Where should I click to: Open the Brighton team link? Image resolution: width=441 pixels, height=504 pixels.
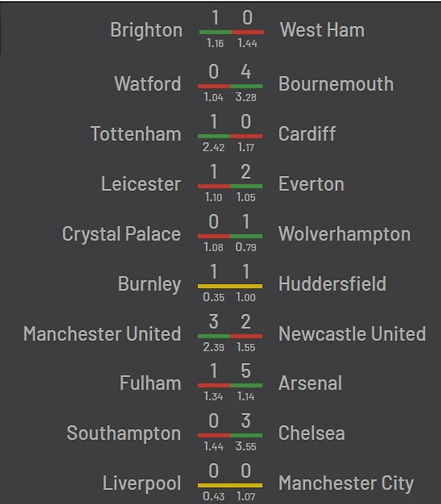[x=146, y=30]
